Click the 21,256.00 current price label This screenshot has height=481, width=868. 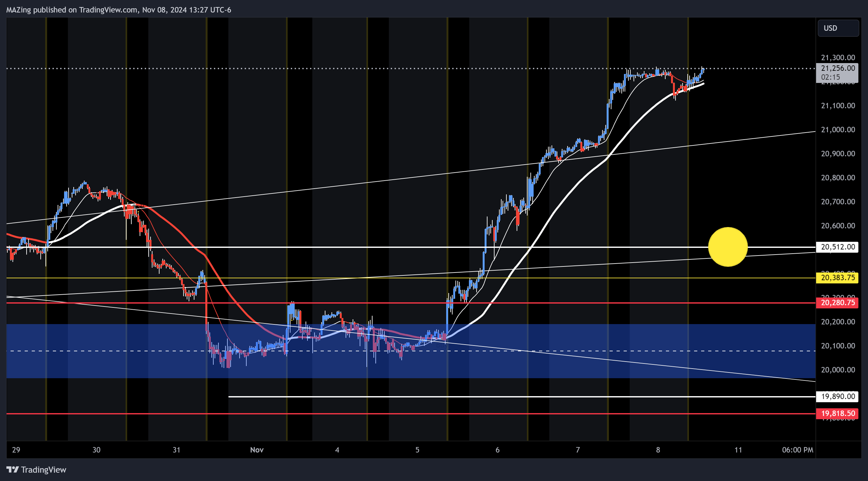(x=837, y=68)
